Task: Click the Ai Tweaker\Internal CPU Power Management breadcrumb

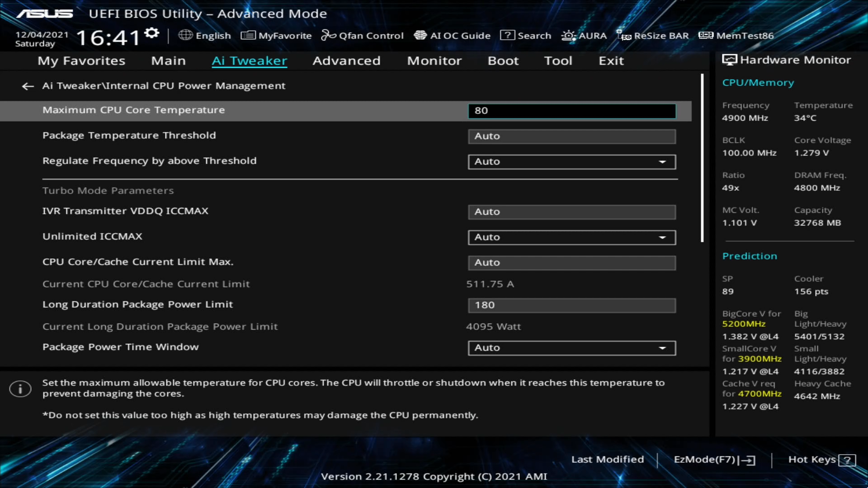Action: point(164,86)
